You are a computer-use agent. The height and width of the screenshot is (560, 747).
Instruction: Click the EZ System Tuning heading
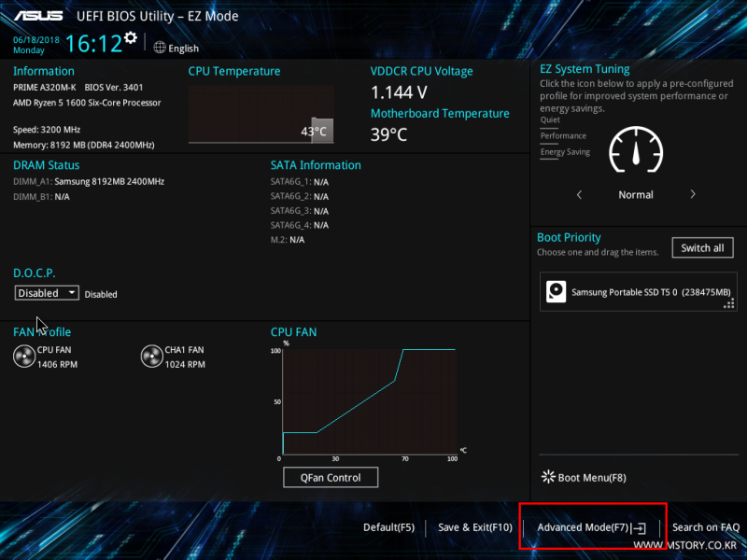[x=585, y=69]
